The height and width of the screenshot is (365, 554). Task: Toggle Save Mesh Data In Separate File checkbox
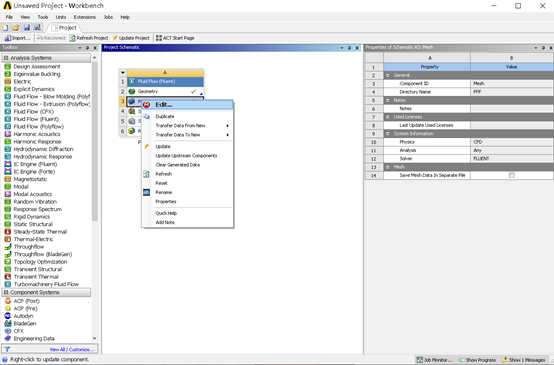[x=511, y=175]
